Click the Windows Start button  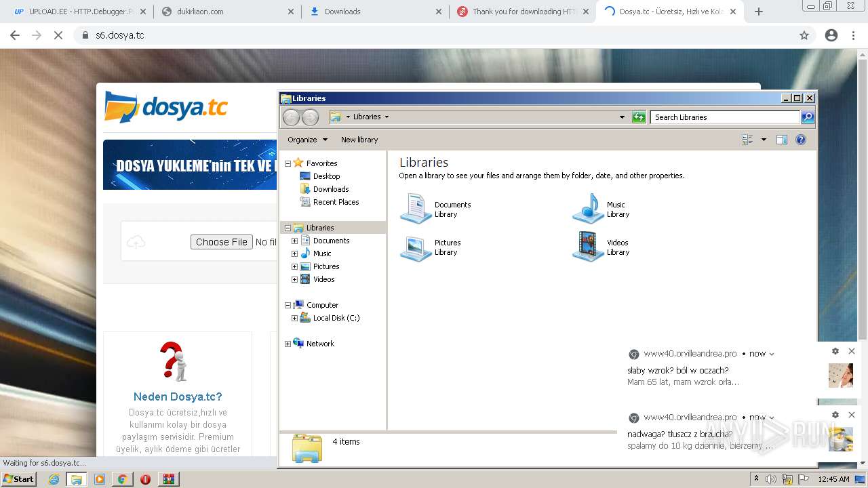[x=19, y=479]
